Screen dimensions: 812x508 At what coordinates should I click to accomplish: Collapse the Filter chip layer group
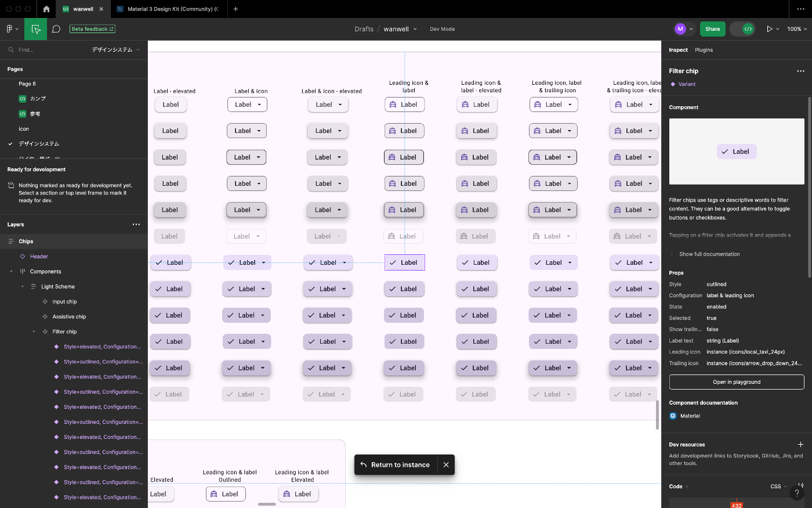[34, 332]
